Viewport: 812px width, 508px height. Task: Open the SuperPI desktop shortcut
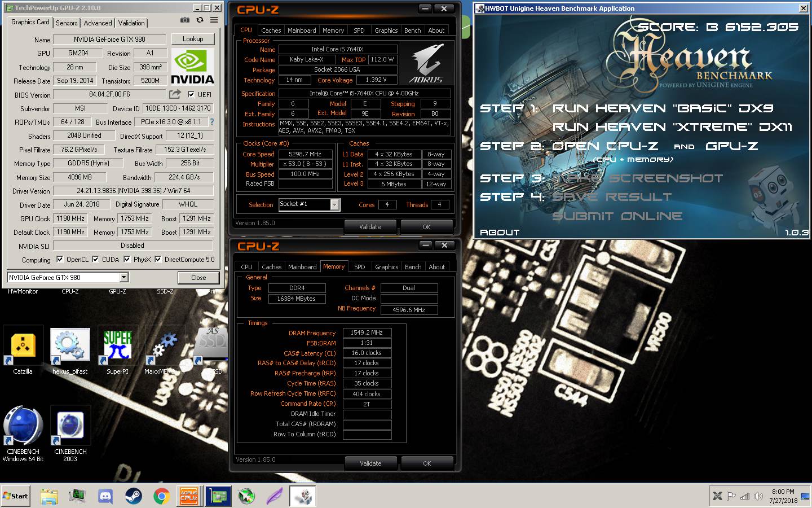tap(117, 350)
